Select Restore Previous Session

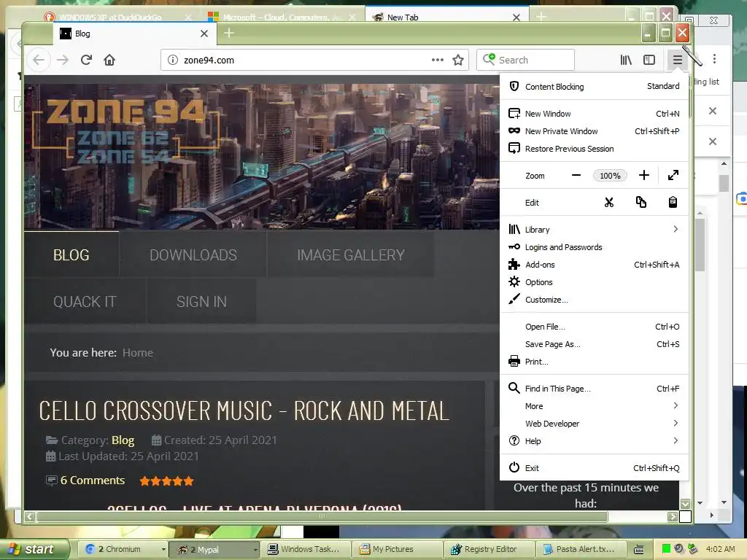(594, 149)
